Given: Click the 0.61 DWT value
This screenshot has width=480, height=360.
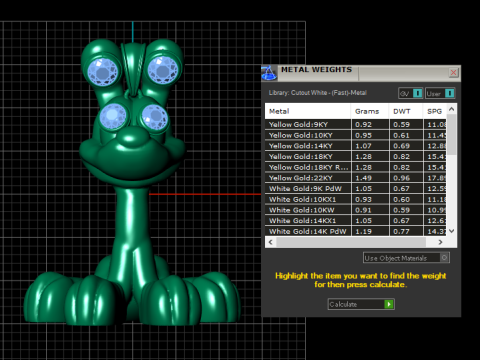Looking at the screenshot, I should pos(401,135).
